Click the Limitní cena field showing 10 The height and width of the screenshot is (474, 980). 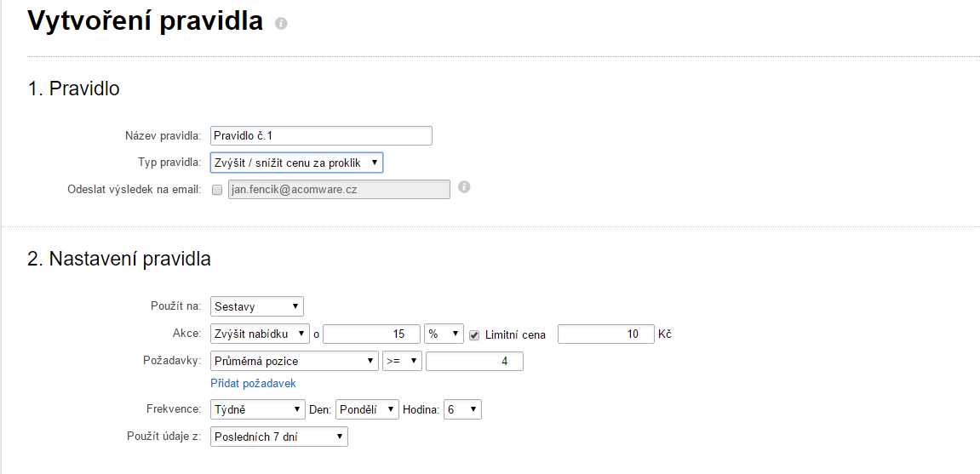[605, 334]
